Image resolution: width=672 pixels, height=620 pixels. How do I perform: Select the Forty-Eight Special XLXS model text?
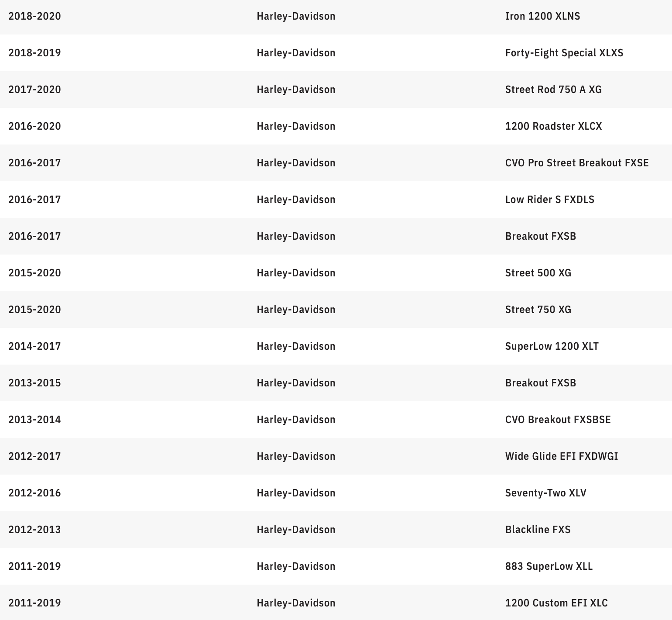coord(564,53)
